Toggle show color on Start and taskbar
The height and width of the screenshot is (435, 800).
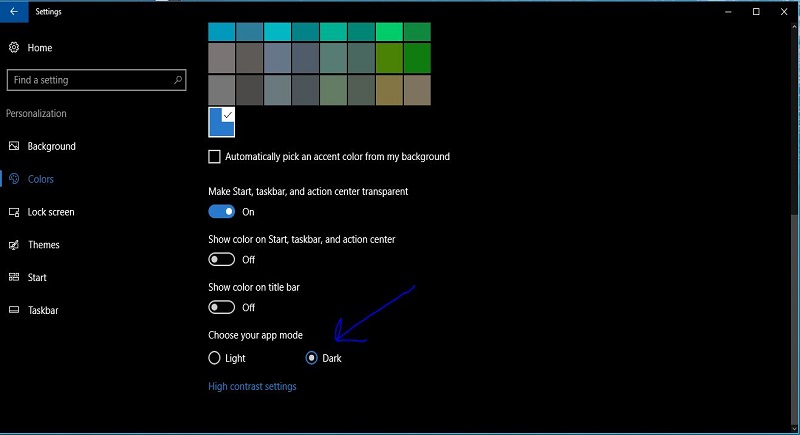(221, 260)
